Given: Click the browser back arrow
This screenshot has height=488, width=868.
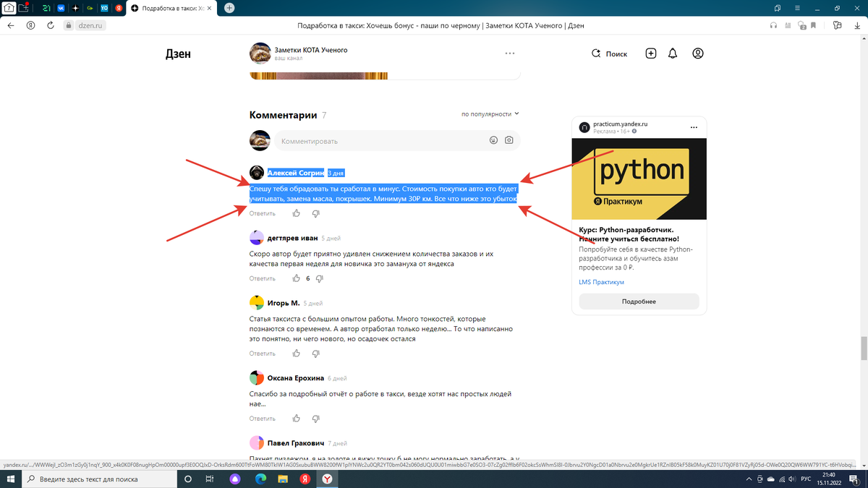Looking at the screenshot, I should tap(10, 25).
